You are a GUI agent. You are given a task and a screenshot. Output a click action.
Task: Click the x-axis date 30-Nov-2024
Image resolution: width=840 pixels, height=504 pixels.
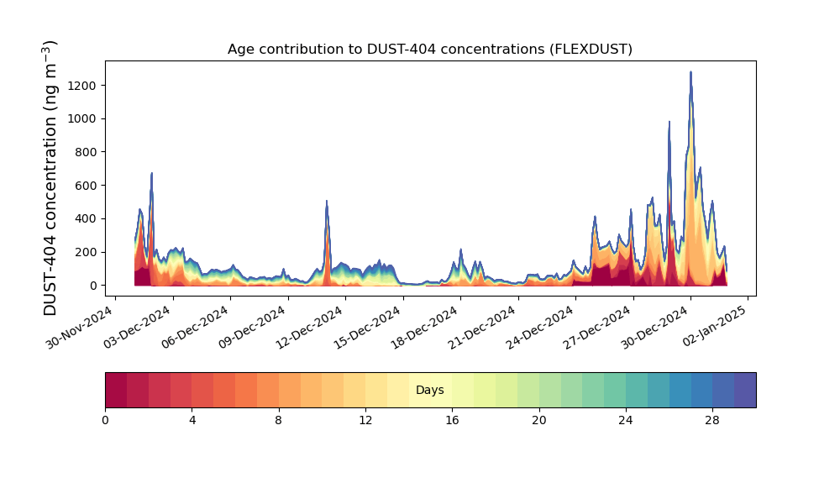79,328
